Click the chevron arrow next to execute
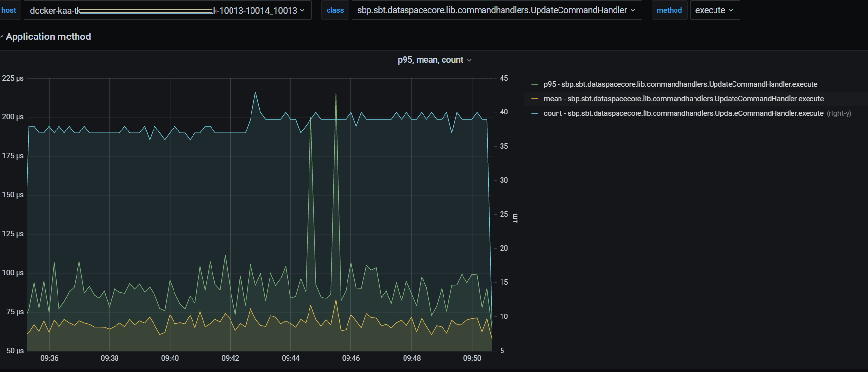868x372 pixels. [x=731, y=10]
